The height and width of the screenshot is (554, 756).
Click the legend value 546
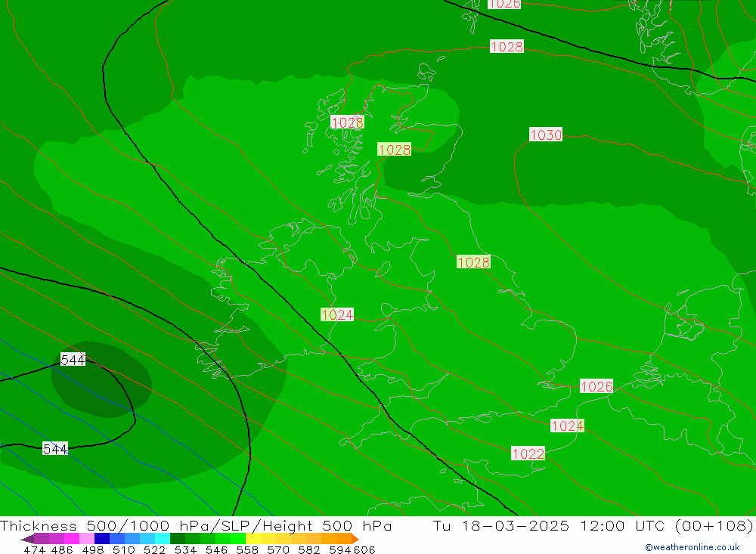216,549
